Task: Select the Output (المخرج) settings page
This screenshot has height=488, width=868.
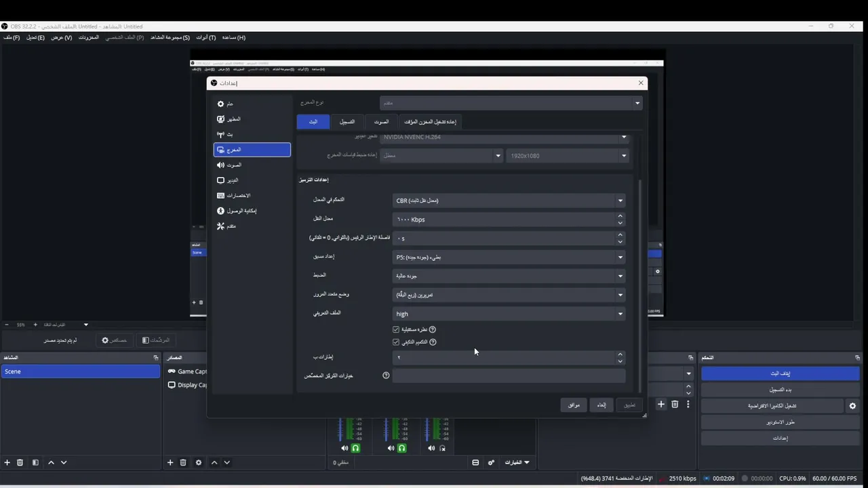Action: tap(252, 150)
